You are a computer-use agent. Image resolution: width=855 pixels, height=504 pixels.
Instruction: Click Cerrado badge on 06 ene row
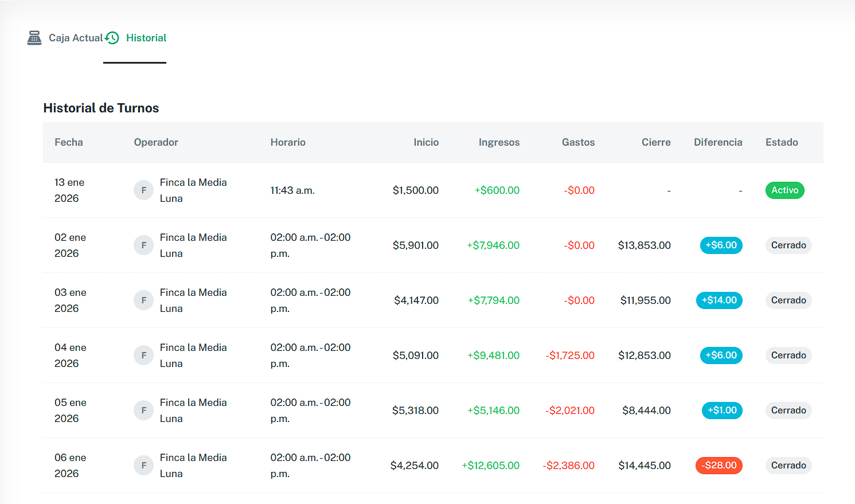pos(788,466)
